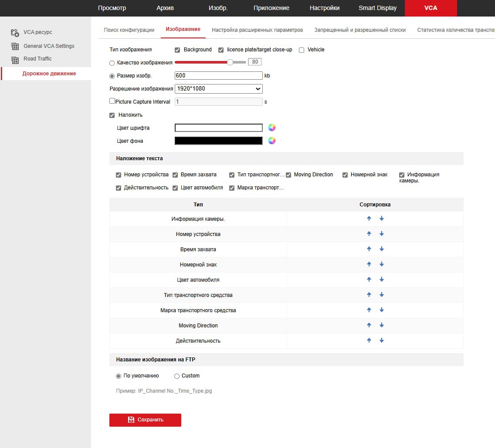Uncheck Действительность overlay checkbox
The image size is (495, 448).
[x=119, y=188]
